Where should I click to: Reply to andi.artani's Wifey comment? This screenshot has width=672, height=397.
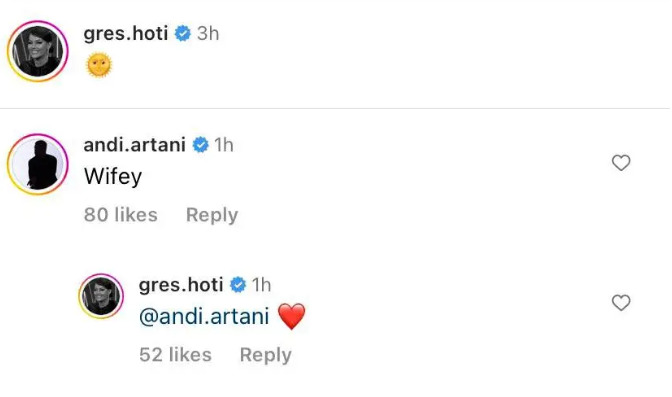pos(212,215)
